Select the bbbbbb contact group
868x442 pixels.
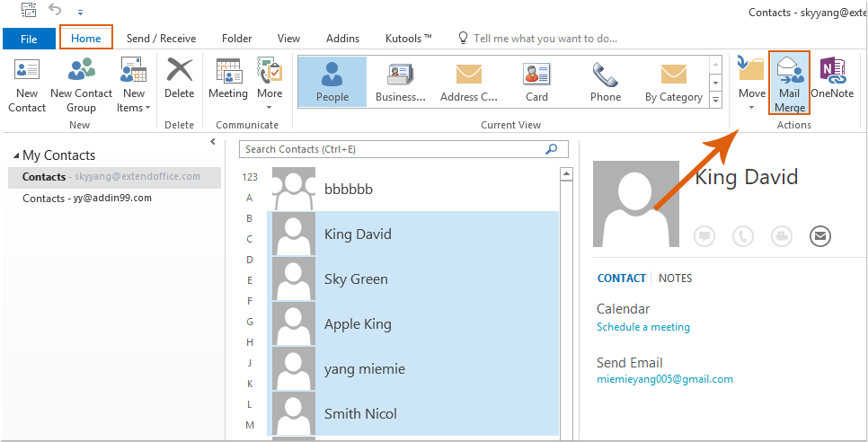click(x=412, y=190)
